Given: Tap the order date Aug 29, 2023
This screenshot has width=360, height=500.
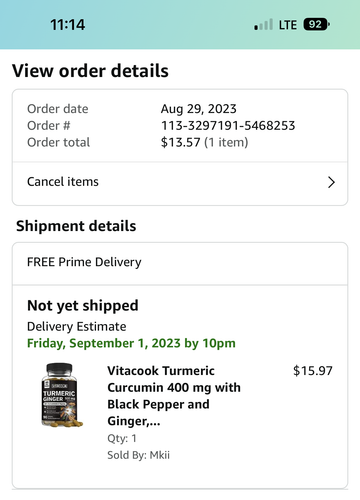Looking at the screenshot, I should tap(199, 109).
